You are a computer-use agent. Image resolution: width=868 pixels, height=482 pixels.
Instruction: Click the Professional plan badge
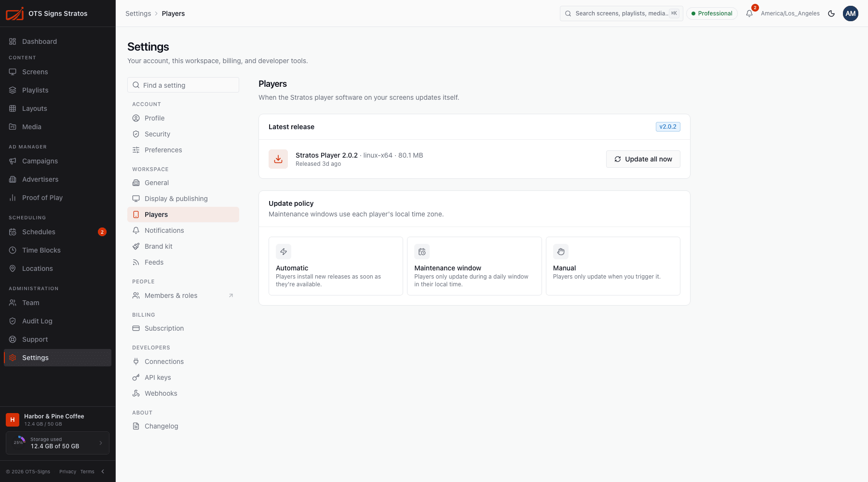tap(712, 13)
